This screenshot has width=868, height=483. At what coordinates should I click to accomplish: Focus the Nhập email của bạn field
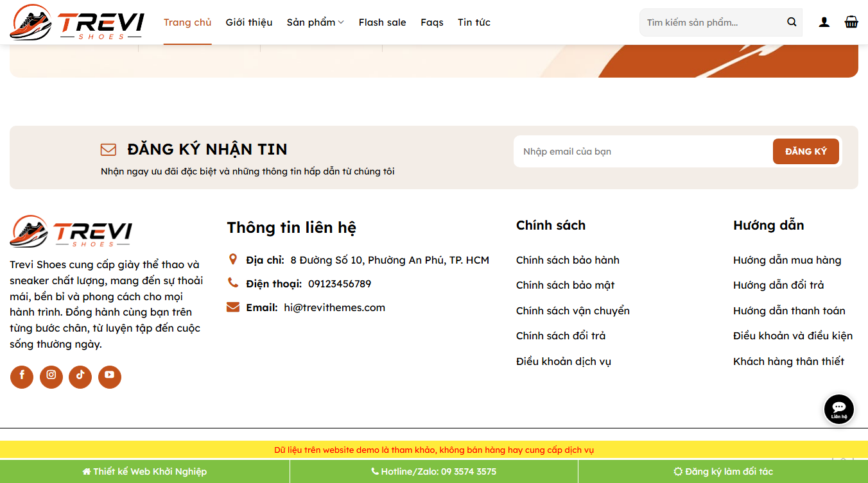643,151
